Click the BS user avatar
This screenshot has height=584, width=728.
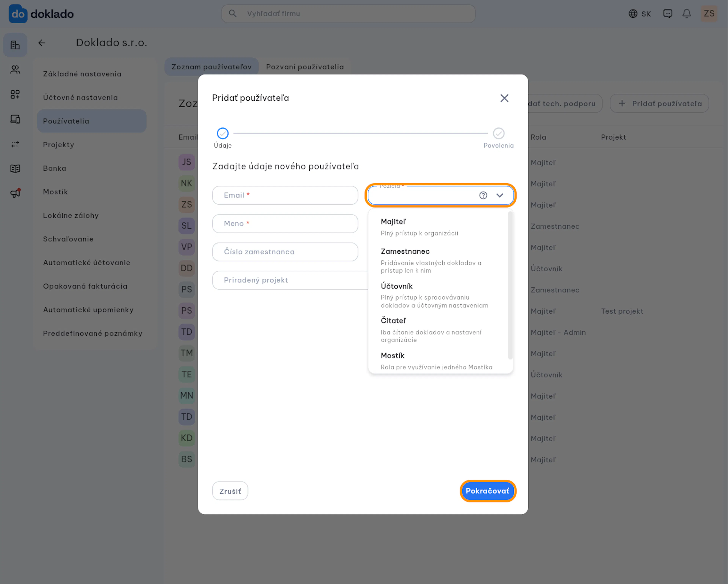coord(186,459)
